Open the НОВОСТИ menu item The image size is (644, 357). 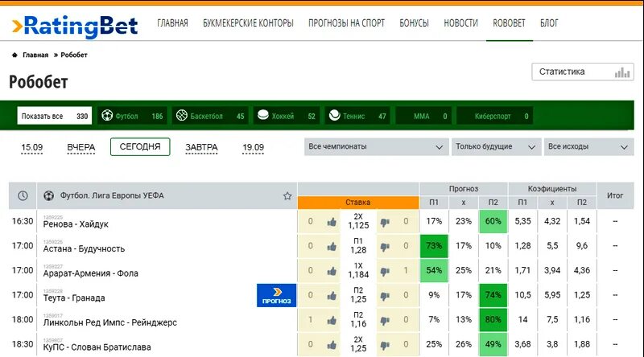pos(460,23)
